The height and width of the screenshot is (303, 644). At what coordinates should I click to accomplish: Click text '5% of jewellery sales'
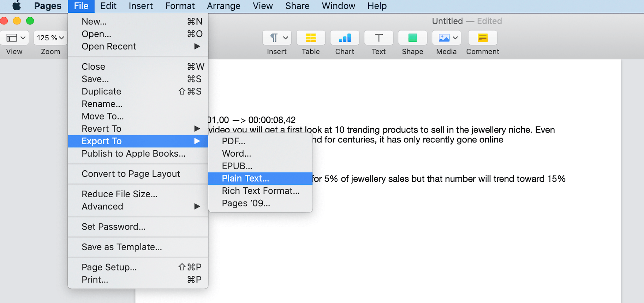366,179
